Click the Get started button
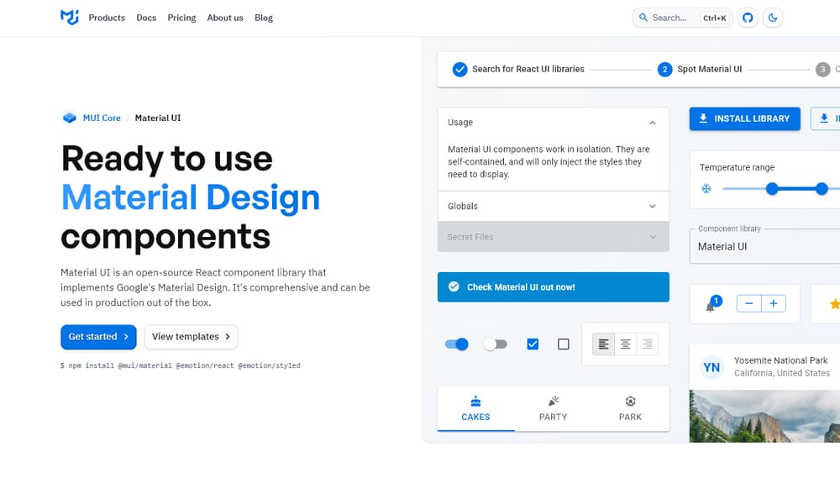The image size is (840, 504). (98, 337)
